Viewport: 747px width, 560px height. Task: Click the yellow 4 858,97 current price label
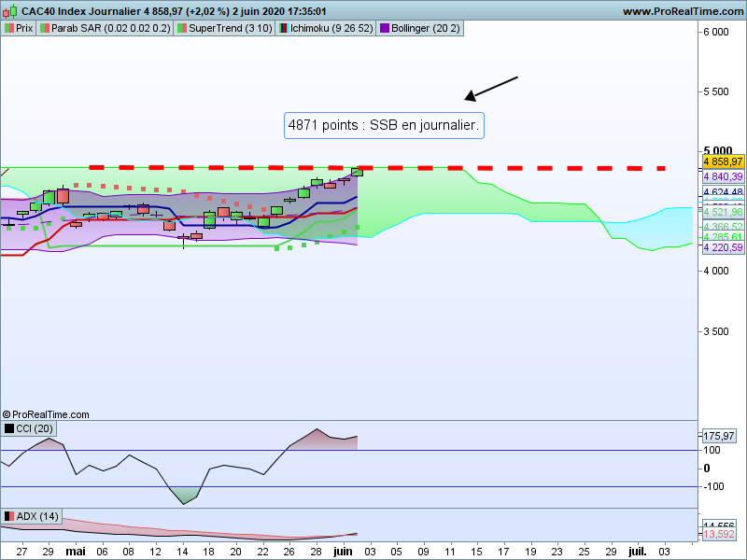click(x=723, y=161)
